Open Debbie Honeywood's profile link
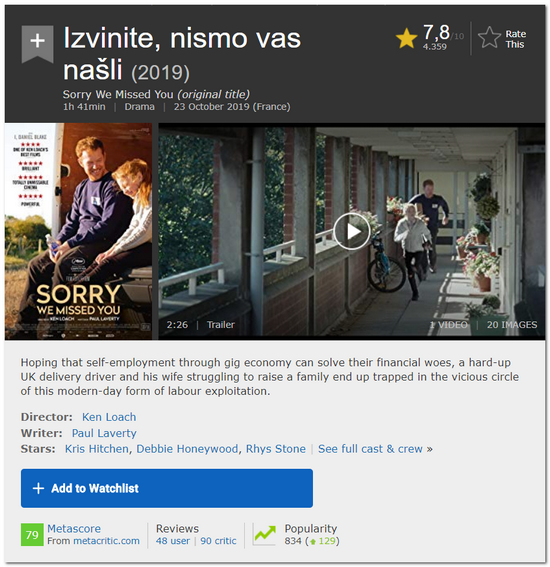550x567 pixels. 187,449
